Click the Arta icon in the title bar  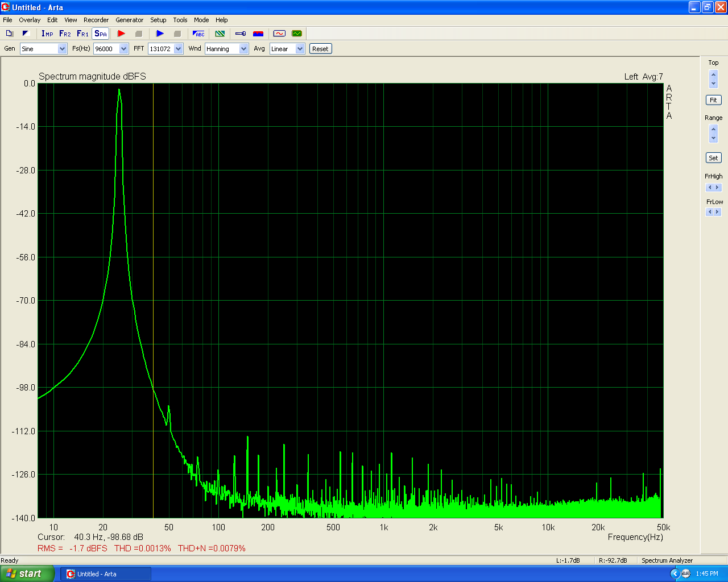(6, 7)
